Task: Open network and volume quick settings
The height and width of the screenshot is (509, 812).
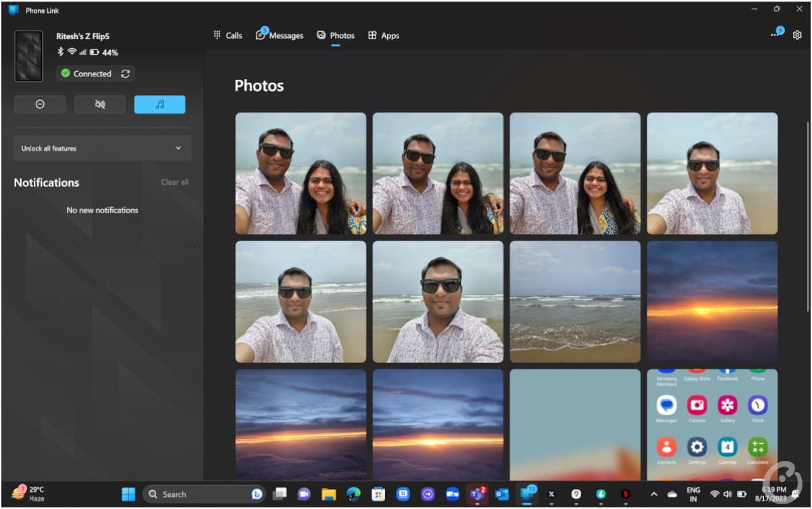Action: [728, 494]
